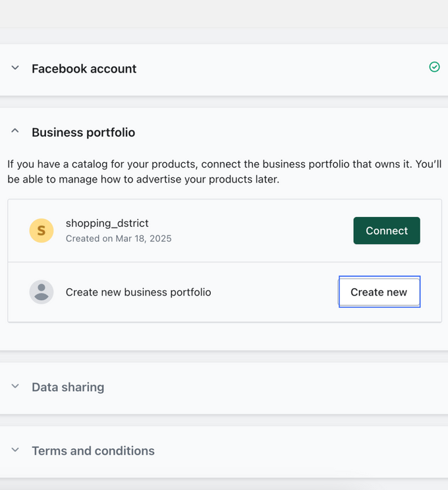Click the Create new business portfolio label
Screen dimensions: 448x490
(138, 292)
